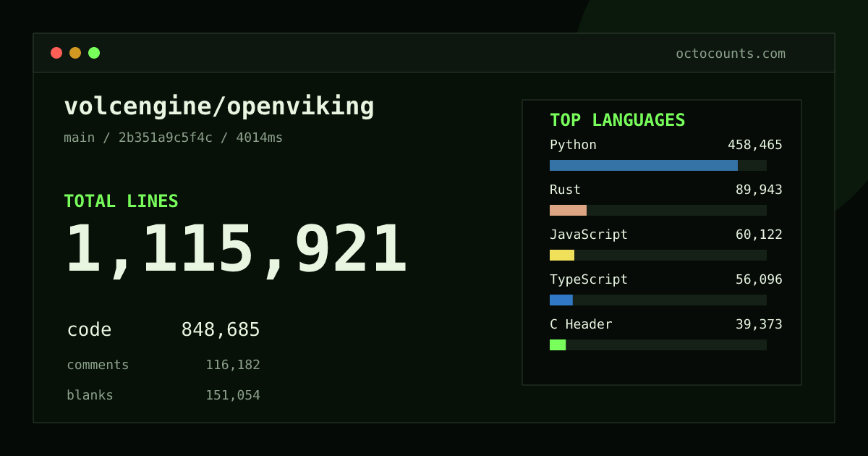Screen dimensions: 868x456
Task: Click the blanks label
Action: 90,395
